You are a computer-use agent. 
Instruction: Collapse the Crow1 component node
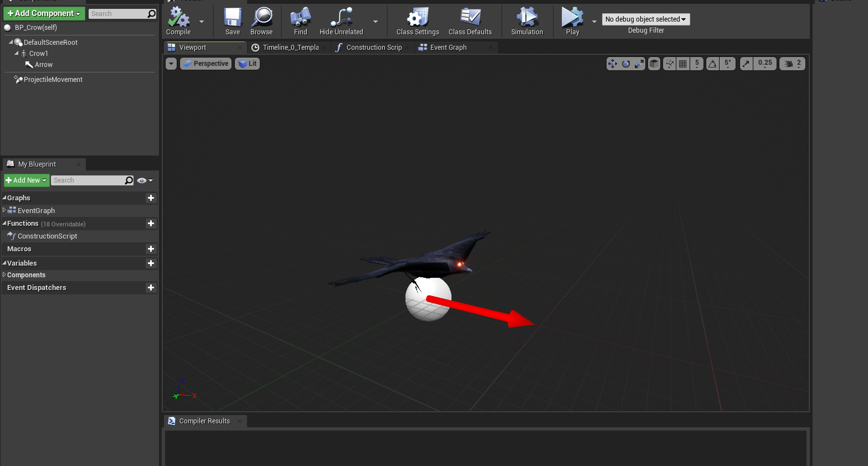pyautogui.click(x=17, y=53)
